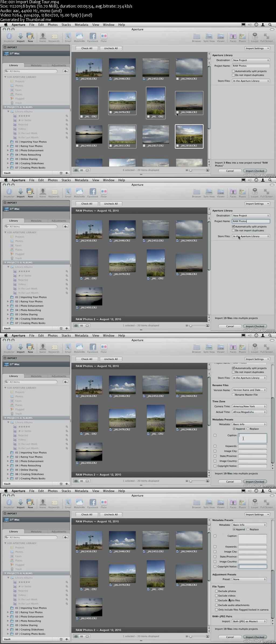Image resolution: width=276 pixels, height=644 pixels.
Task: Open Keywords toolbar icon in the 00:01:10 frame
Action: tap(54, 36)
